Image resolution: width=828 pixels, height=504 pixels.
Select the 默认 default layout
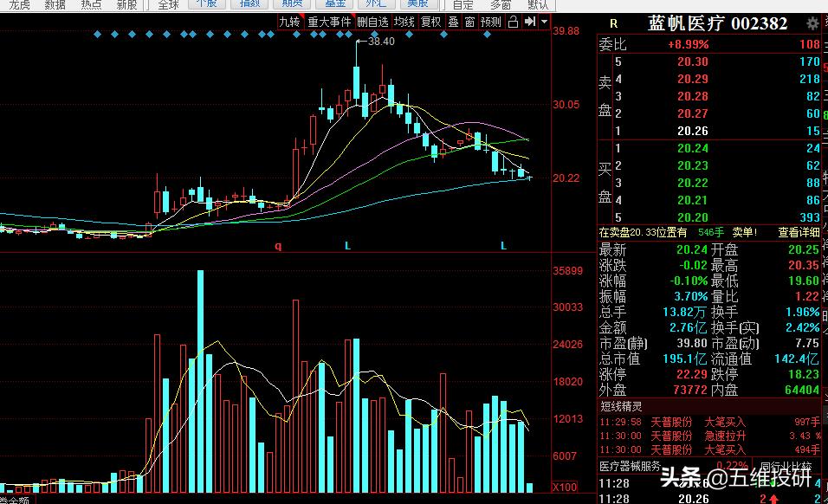pyautogui.click(x=538, y=4)
